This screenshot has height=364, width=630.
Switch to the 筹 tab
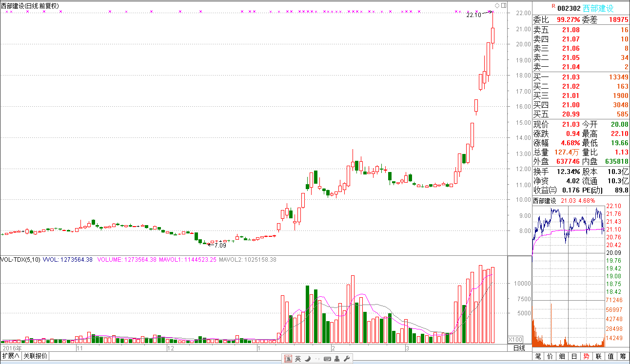pos(623,357)
